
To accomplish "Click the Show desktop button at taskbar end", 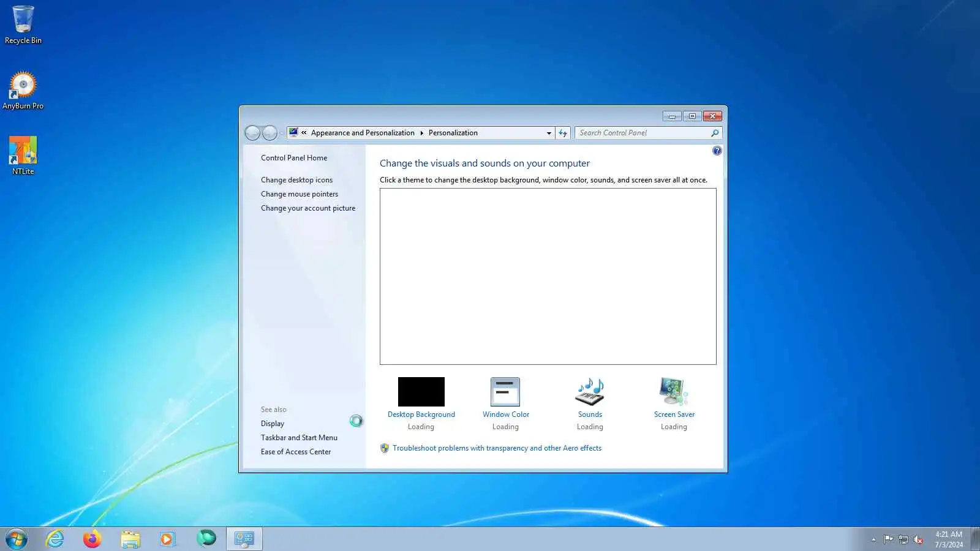I will [x=975, y=539].
